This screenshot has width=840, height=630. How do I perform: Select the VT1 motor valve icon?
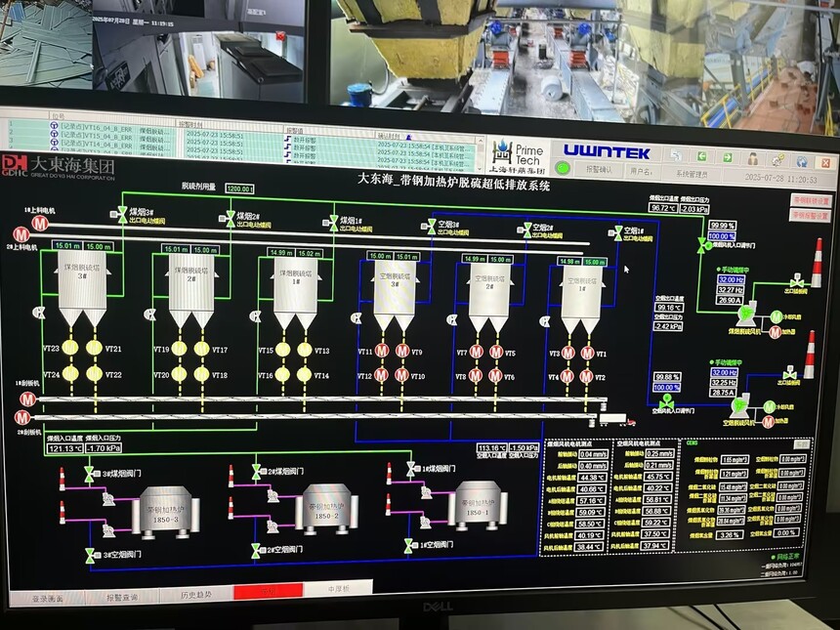pyautogui.click(x=588, y=352)
